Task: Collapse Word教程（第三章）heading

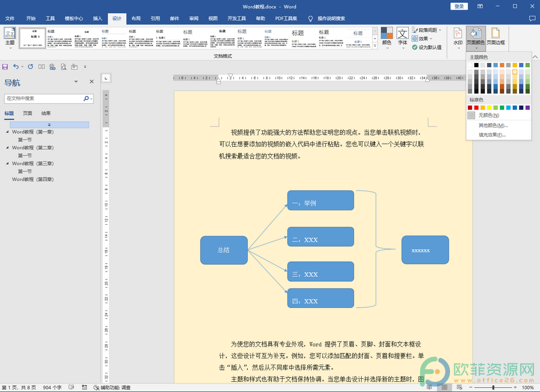Action: click(x=7, y=164)
